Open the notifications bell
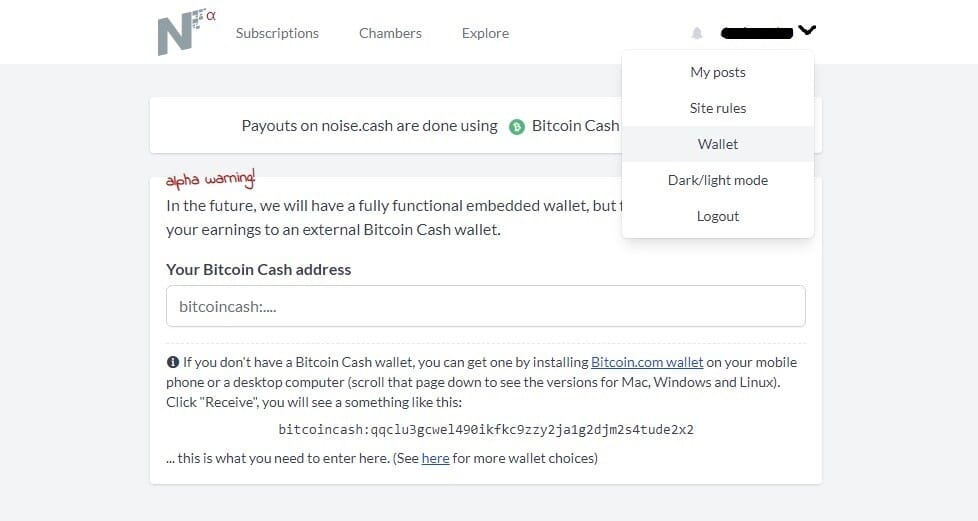 [697, 33]
